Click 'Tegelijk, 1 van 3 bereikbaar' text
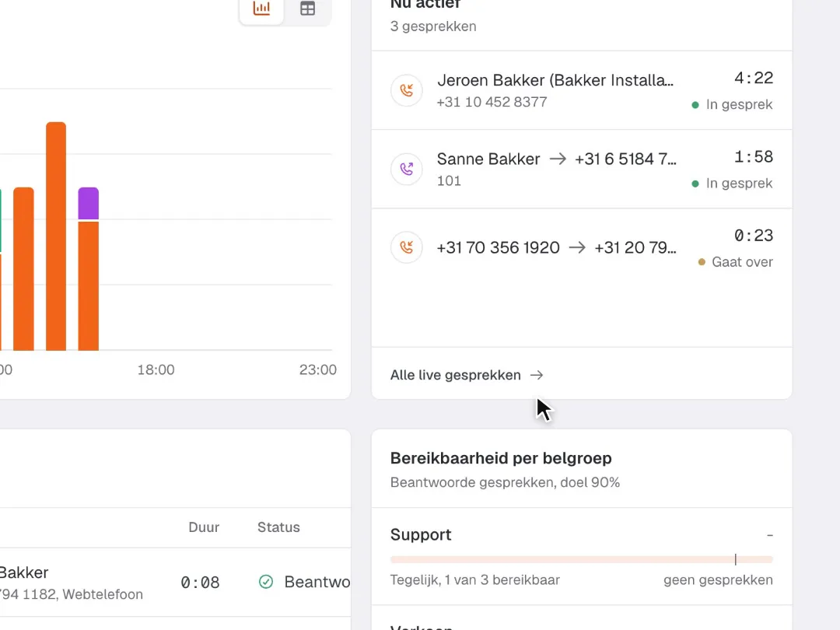This screenshot has height=630, width=840. point(475,580)
